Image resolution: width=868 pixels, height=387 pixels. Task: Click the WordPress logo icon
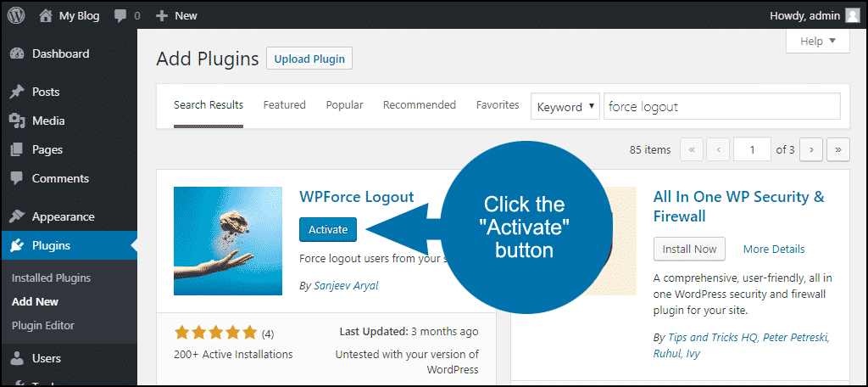click(x=15, y=15)
